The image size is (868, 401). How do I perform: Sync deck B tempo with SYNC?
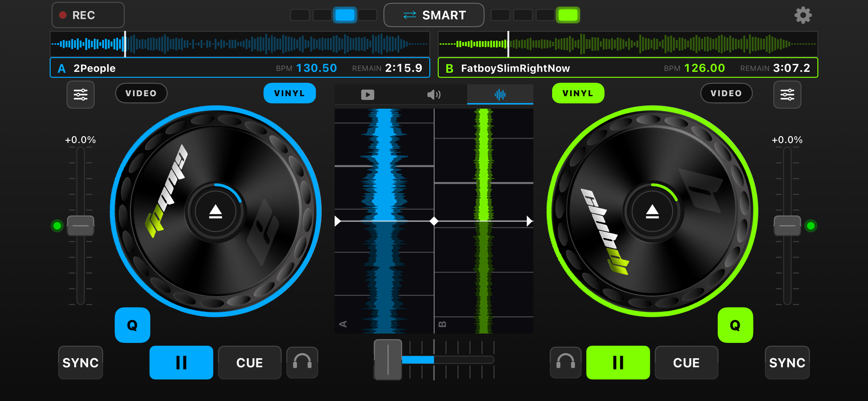787,363
